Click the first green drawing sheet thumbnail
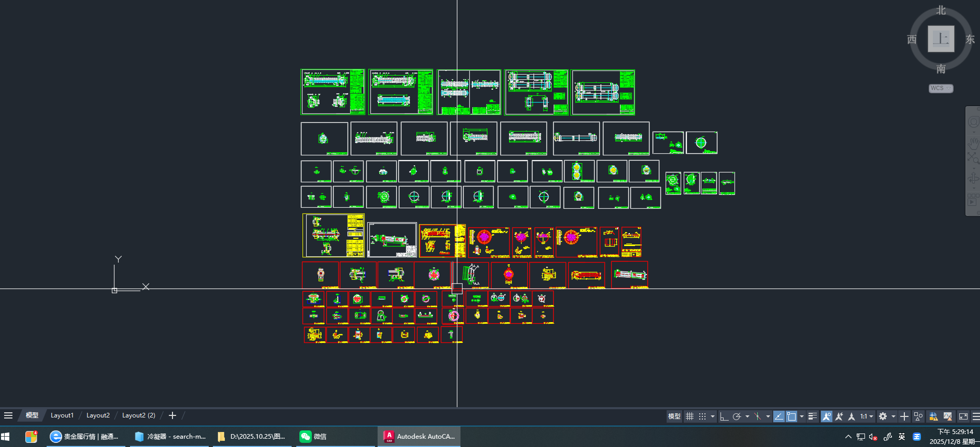This screenshot has height=447, width=980. (x=333, y=92)
